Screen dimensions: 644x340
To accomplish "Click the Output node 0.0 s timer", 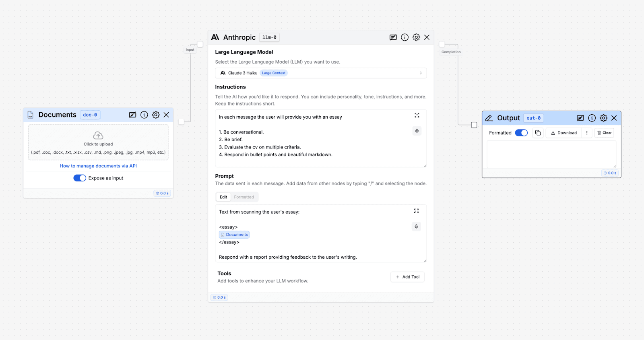I will click(x=610, y=173).
